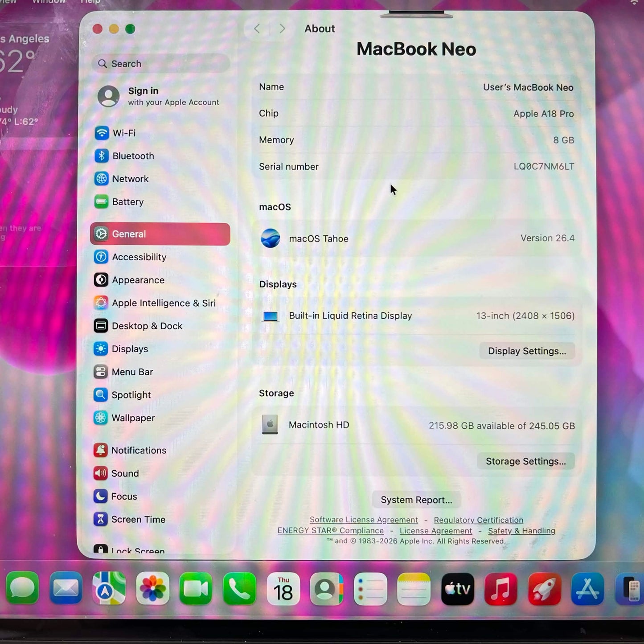Click the Macintosh HD storage row

417,425
